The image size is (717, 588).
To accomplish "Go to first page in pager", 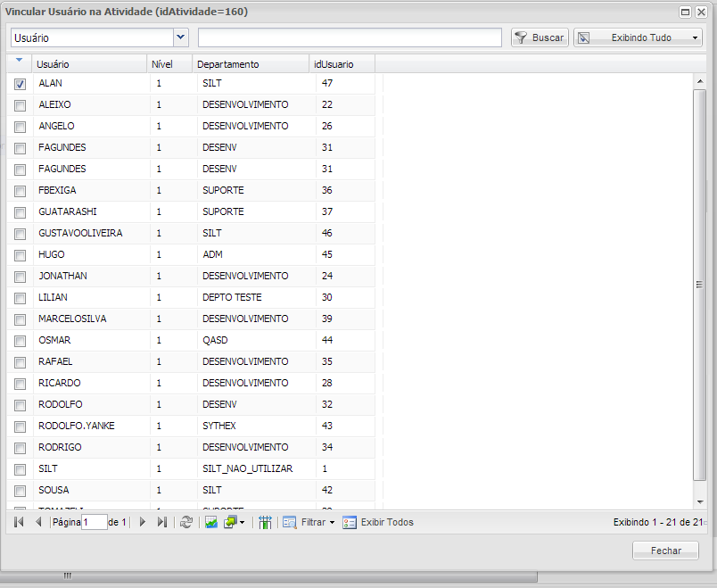I will pos(19,522).
